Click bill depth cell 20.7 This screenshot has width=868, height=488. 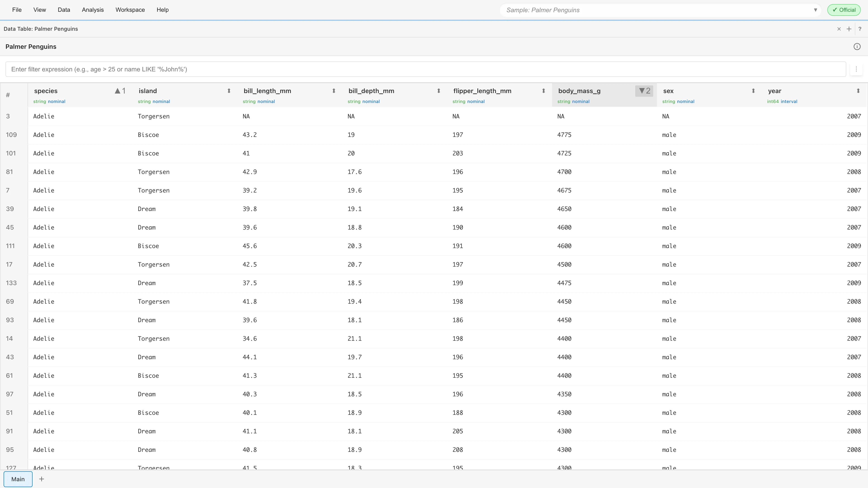click(x=354, y=264)
